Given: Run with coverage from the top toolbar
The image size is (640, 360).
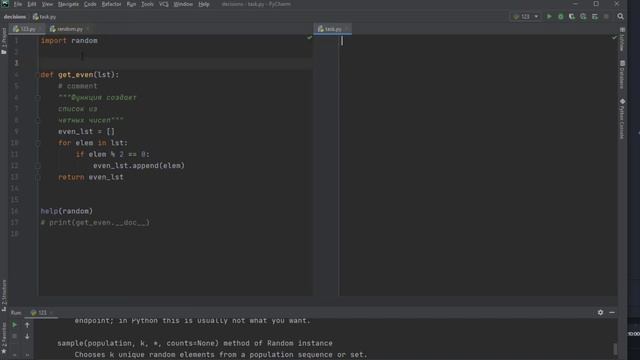Looking at the screenshot, I should 572,17.
